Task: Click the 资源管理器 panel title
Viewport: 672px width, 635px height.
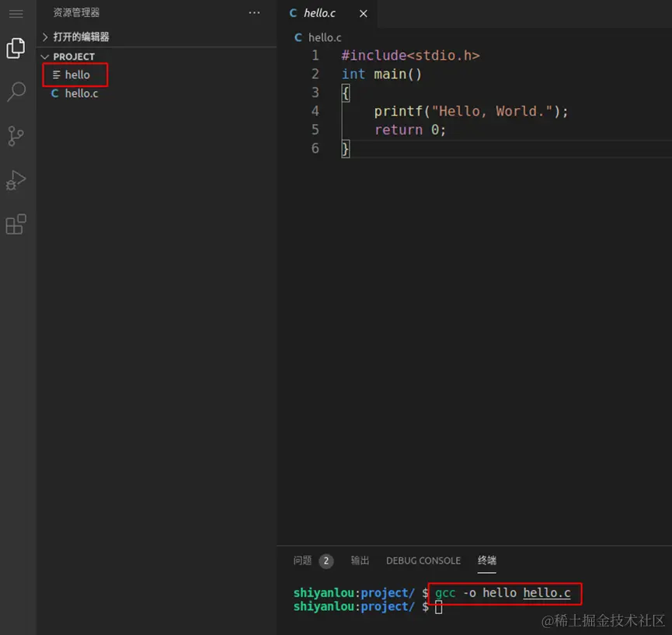Action: tap(76, 13)
